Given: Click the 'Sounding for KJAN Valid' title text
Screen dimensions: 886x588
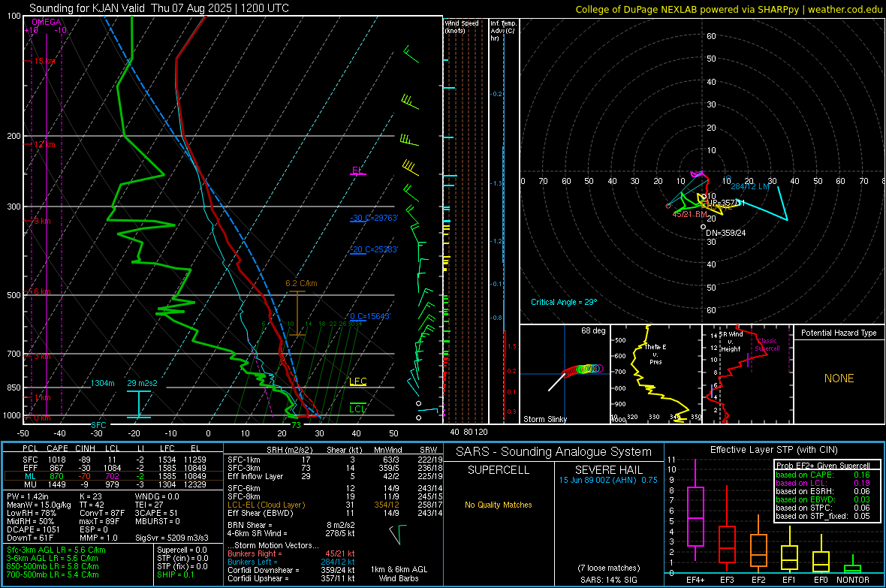Looking at the screenshot, I should [87, 8].
